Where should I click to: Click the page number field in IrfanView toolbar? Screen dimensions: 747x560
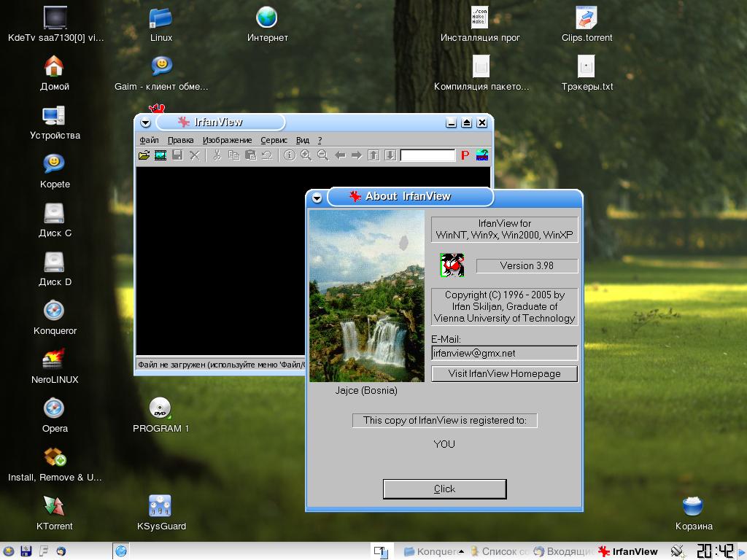[427, 155]
